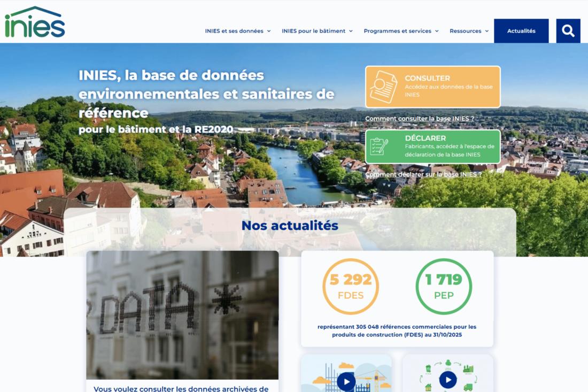Open Comment déclarer sur la base INIES link
588x392 pixels.
click(x=423, y=174)
